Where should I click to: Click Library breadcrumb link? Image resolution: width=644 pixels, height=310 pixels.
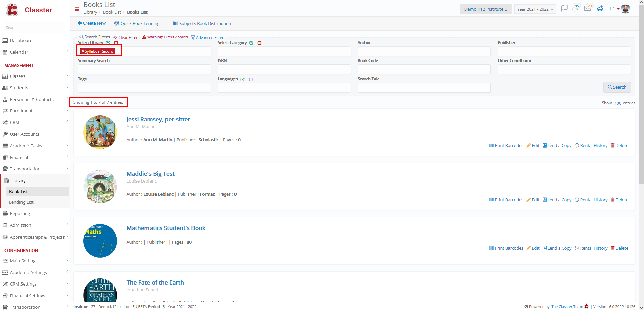(90, 12)
